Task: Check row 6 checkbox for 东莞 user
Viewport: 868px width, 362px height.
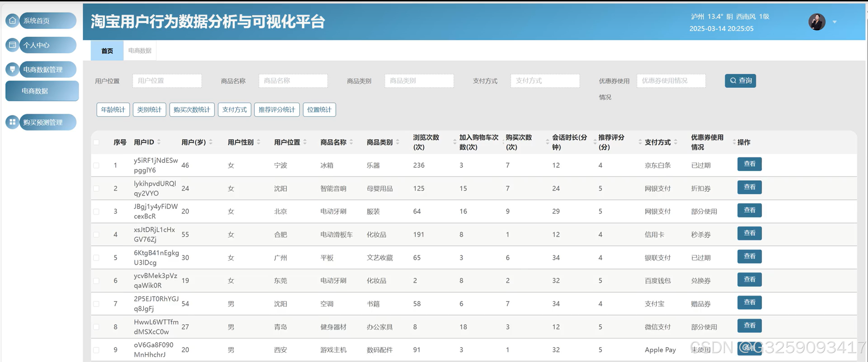Action: (96, 281)
